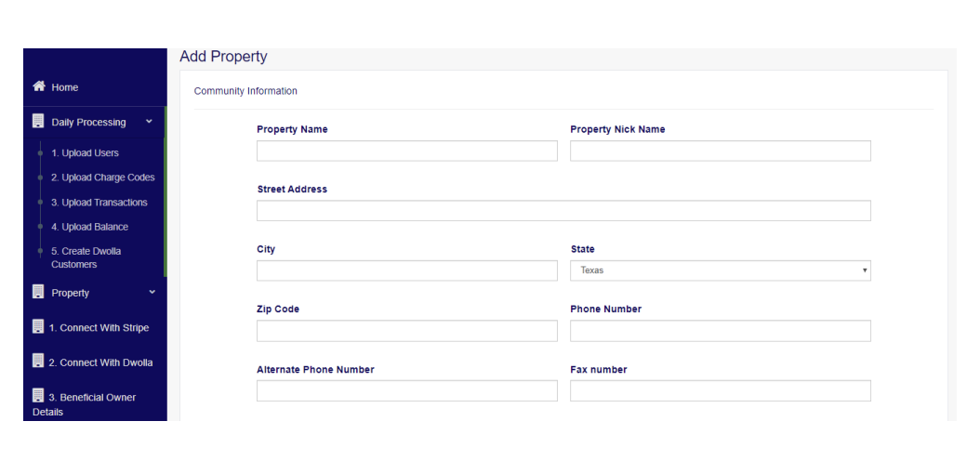Click the Property Name label
The width and height of the screenshot is (980, 474).
[292, 129]
